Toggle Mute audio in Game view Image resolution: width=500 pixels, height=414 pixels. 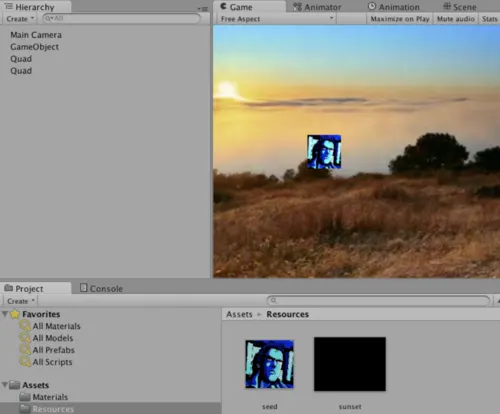pos(455,19)
